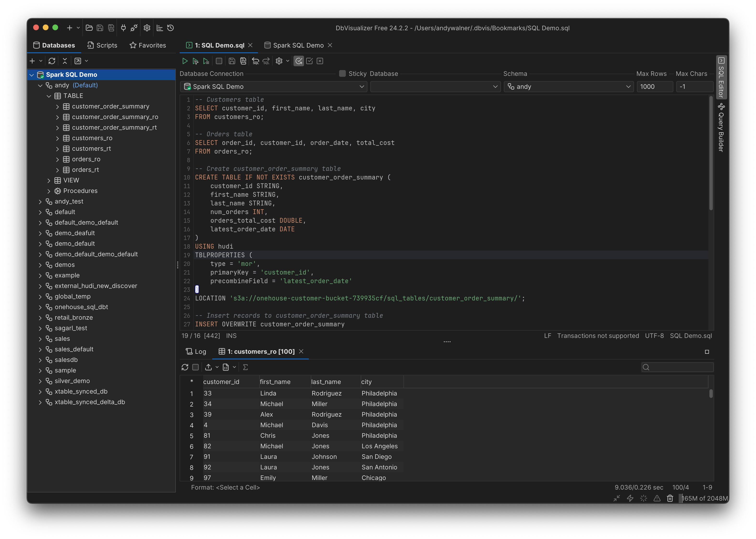
Task: Click the Save As icon in the SQL editor toolbar
Action: (243, 61)
